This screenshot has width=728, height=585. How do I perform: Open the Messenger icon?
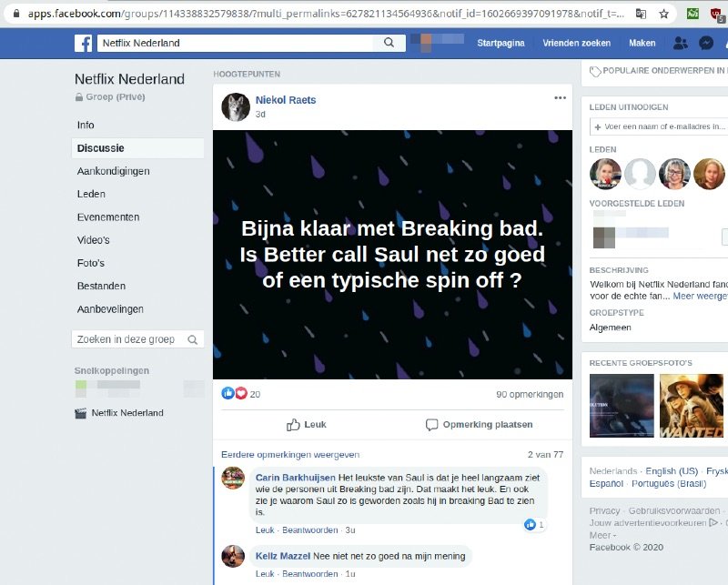click(x=706, y=43)
